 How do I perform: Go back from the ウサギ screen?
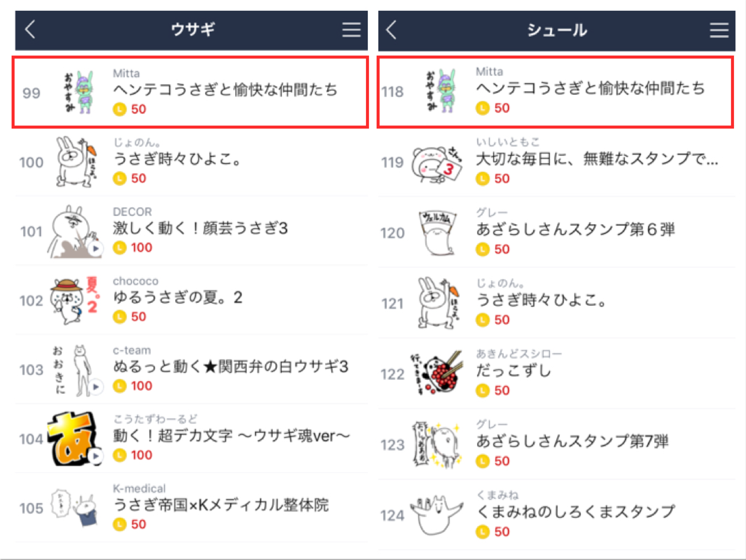point(31,29)
